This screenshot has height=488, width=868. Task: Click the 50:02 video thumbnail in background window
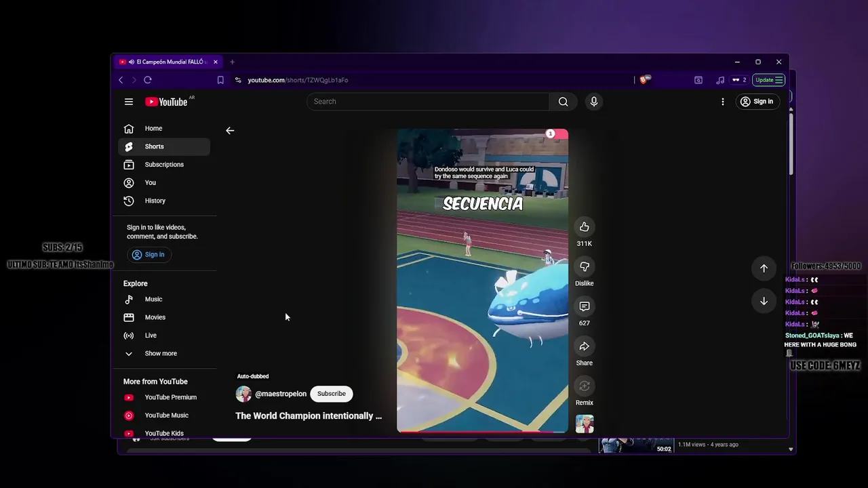tap(636, 446)
